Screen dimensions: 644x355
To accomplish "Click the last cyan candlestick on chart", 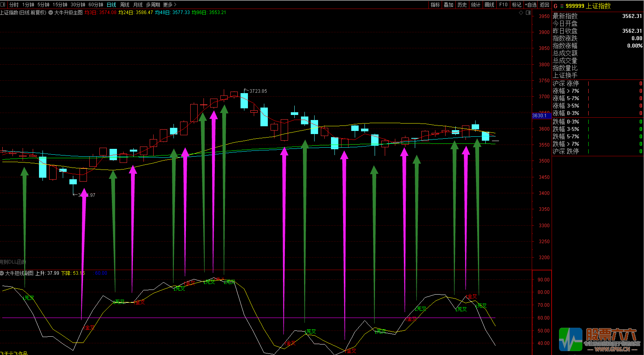I will click(485, 136).
